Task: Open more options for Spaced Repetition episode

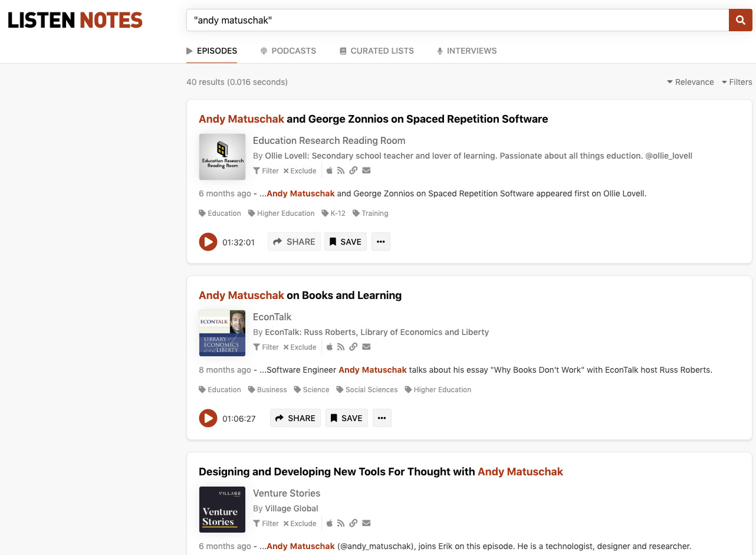Action: coord(381,242)
